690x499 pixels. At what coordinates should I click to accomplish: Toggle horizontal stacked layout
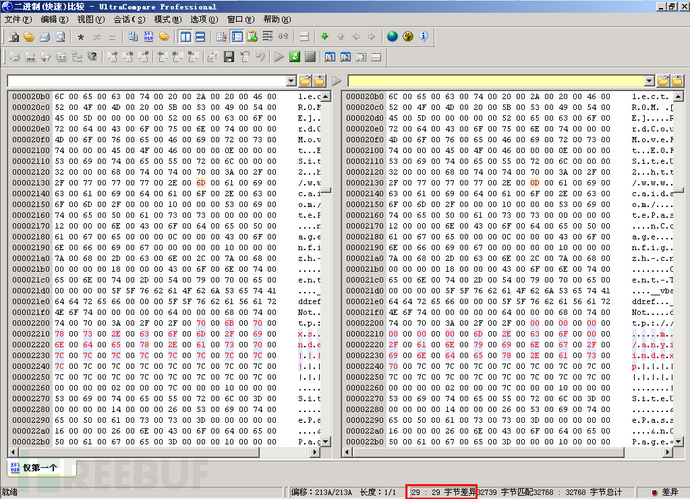click(200, 37)
